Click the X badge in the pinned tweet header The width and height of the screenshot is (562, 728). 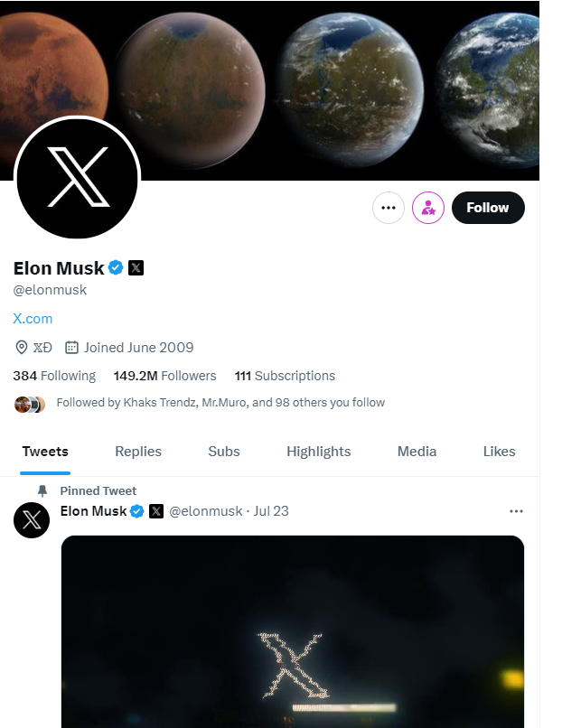(156, 511)
